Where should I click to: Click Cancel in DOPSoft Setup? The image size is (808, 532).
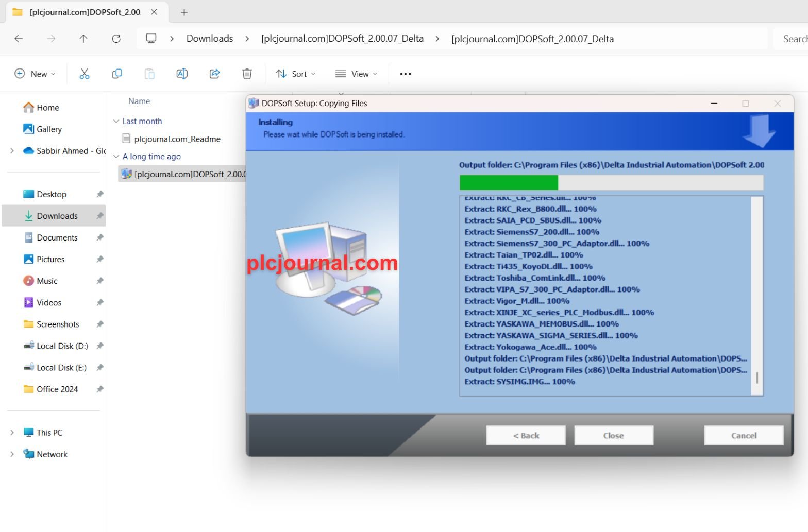(x=744, y=435)
